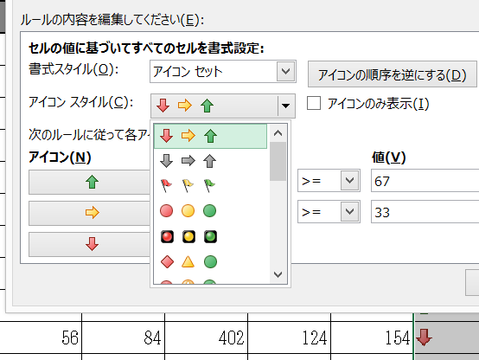Select the spreadsheet cell with 402
Viewport: 479px width, 360px height.
point(206,338)
